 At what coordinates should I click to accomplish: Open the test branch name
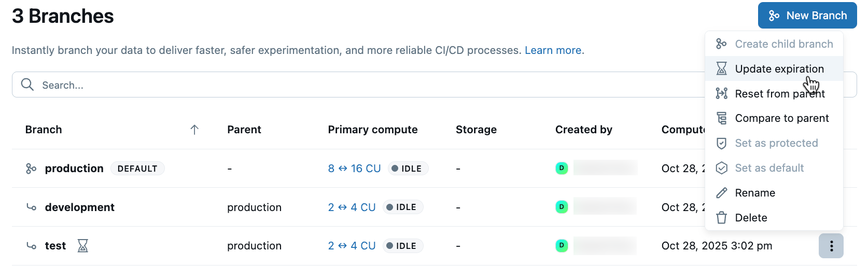pyautogui.click(x=55, y=246)
